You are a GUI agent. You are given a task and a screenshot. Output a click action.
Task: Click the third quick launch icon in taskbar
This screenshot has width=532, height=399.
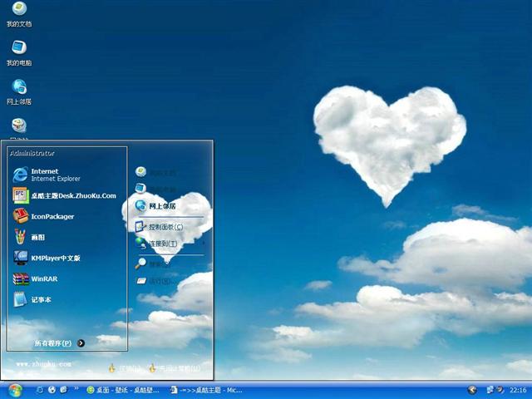pos(63,390)
